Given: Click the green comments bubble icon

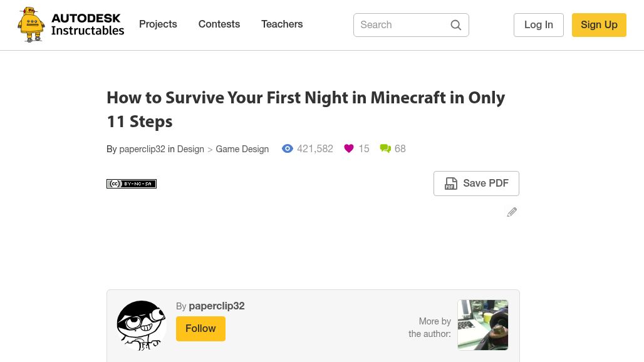Looking at the screenshot, I should [x=385, y=148].
